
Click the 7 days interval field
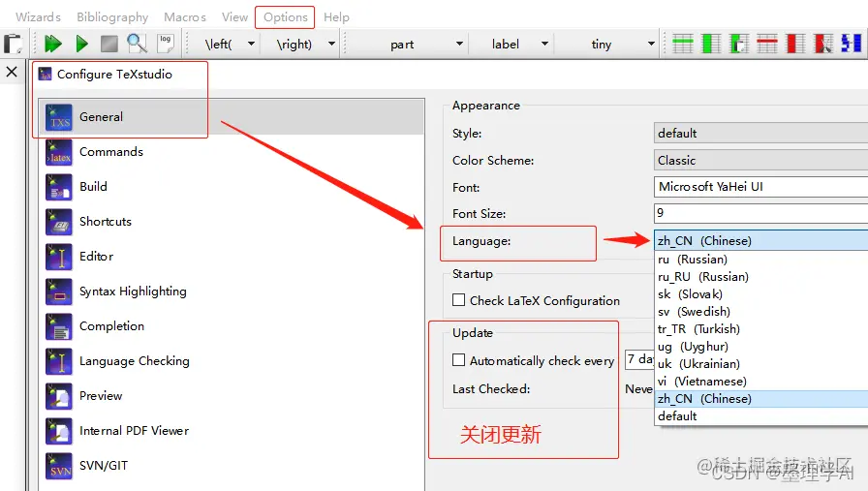[x=639, y=359]
